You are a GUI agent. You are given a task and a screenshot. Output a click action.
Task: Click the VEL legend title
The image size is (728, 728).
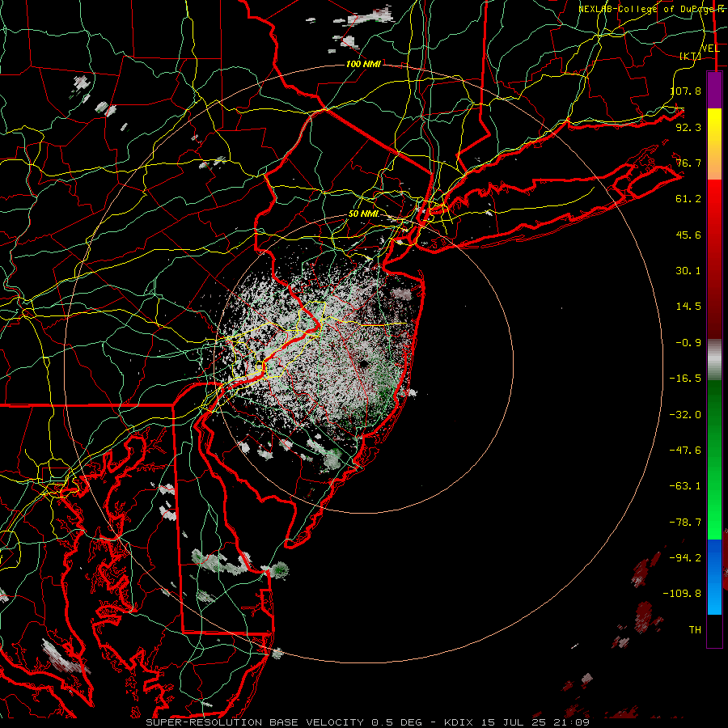[710, 49]
